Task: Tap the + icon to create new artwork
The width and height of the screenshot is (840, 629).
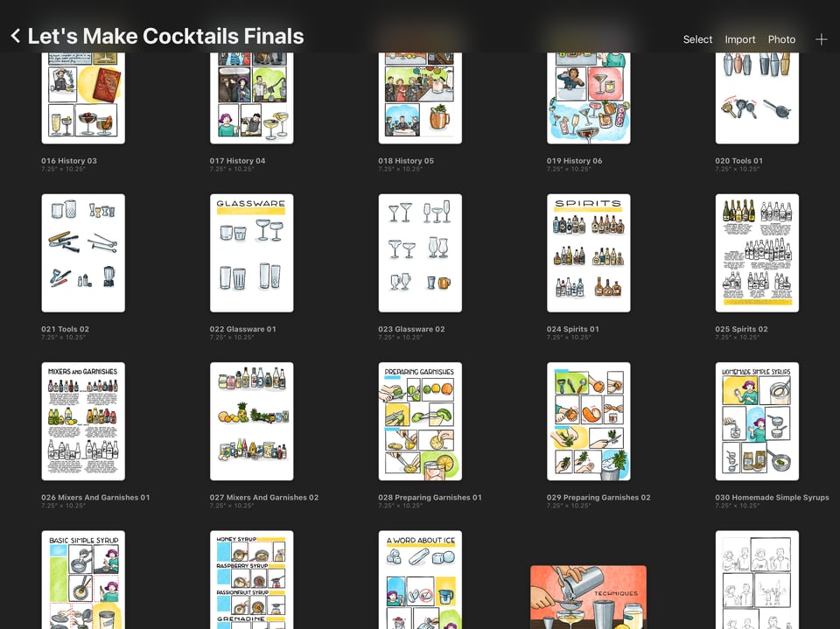Action: coord(822,38)
